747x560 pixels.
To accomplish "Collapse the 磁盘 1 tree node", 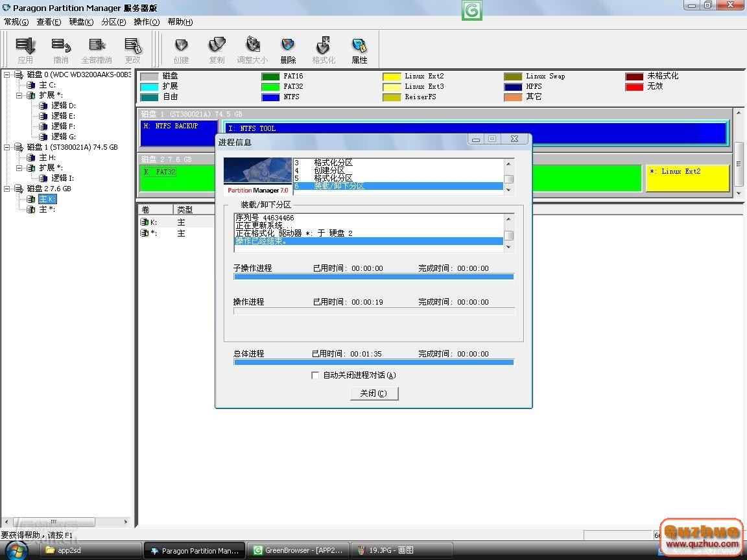I will [x=7, y=147].
